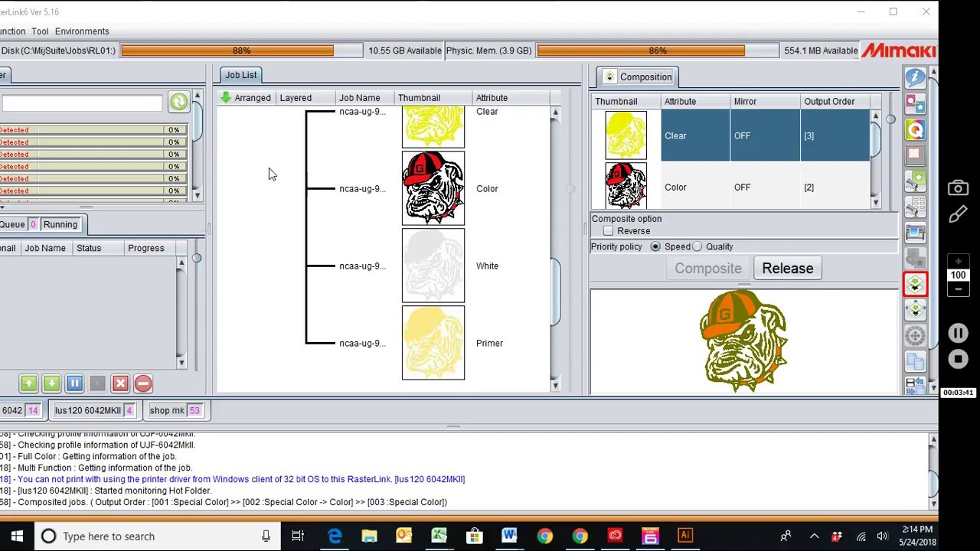Open the Environments menu
Viewport: 980px width, 551px height.
tap(82, 31)
